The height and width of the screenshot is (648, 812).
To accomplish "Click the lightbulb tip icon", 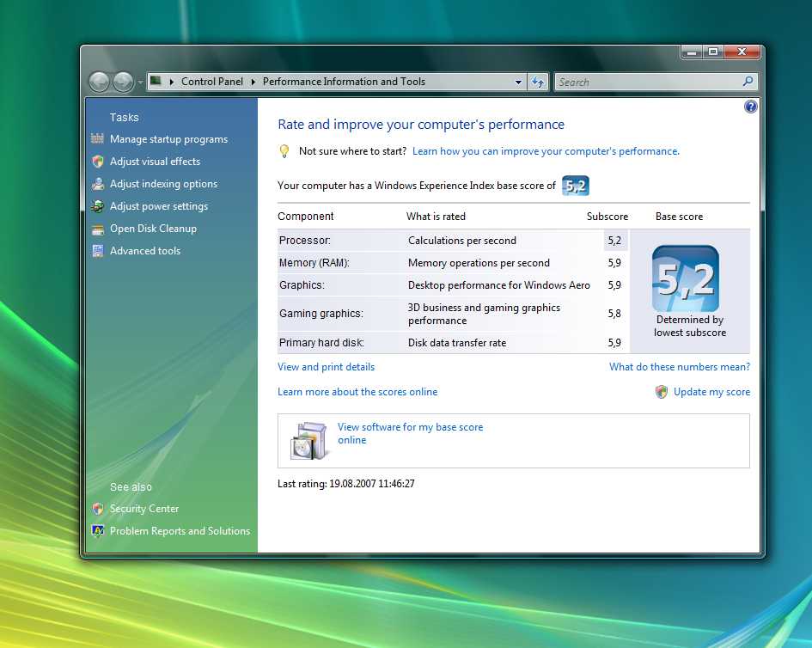I will [284, 151].
